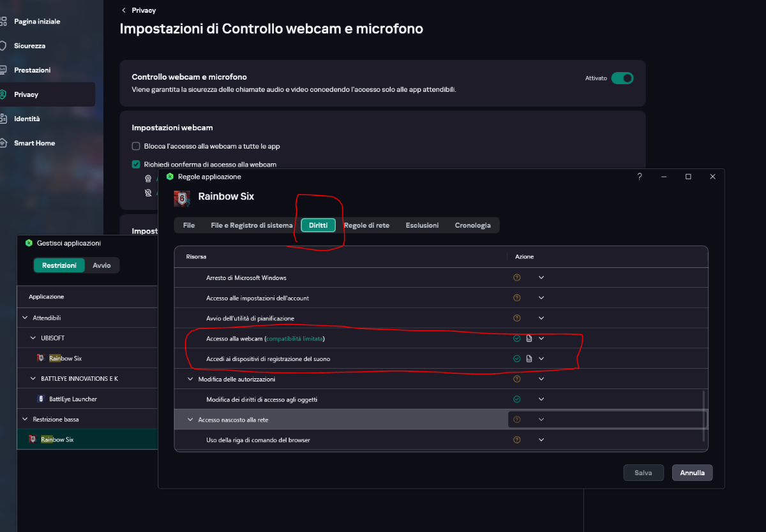Disable the Controllo webcam e microfono toggle

622,78
